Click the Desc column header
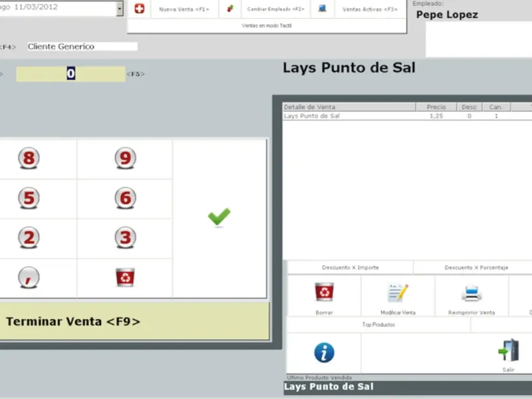 tap(469, 107)
